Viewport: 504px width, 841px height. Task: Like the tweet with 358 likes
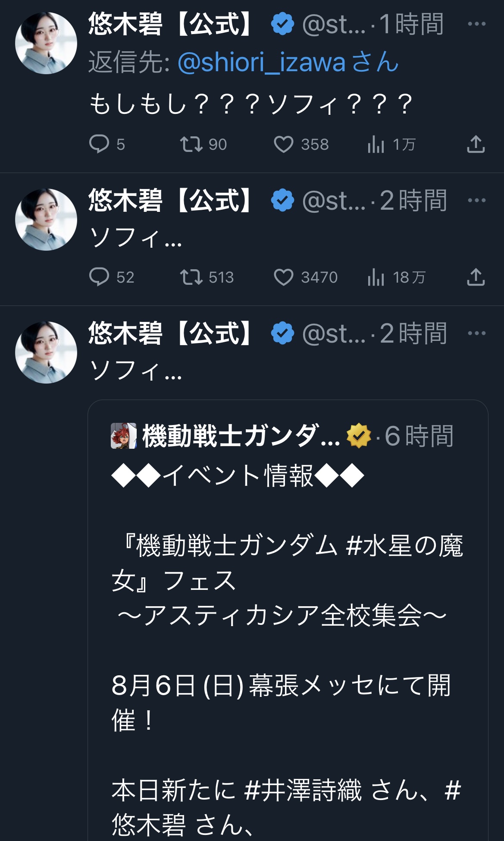pos(284,144)
